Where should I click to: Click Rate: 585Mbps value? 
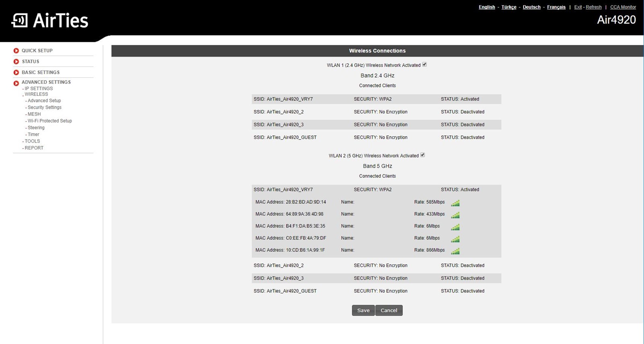tap(429, 202)
